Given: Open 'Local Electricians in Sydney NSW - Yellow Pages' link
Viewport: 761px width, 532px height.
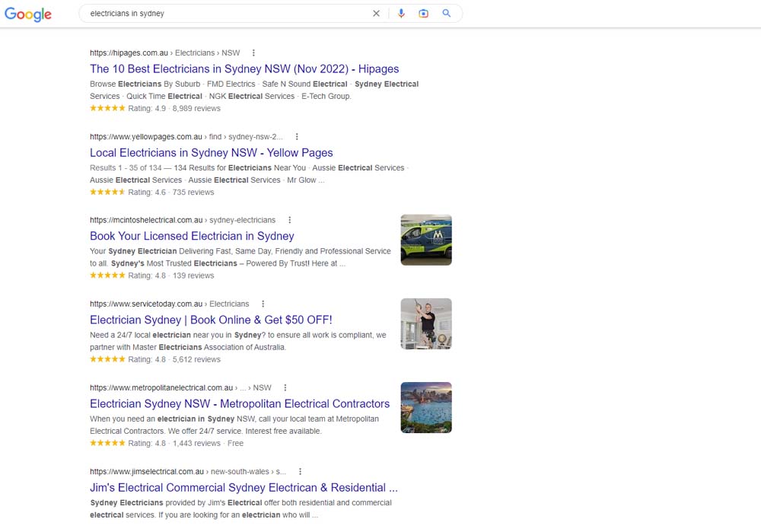Looking at the screenshot, I should (211, 153).
